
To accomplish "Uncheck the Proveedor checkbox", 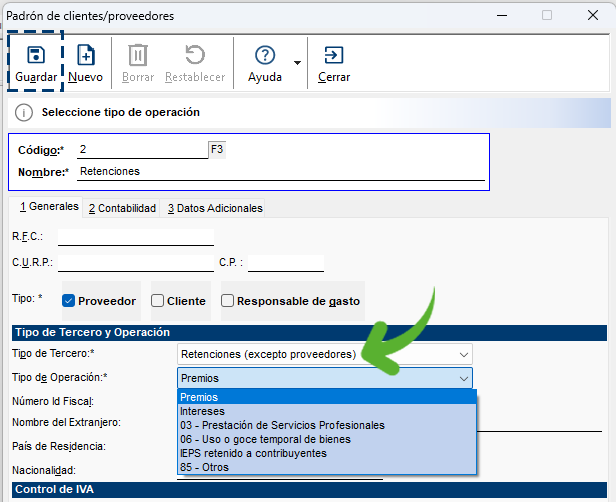I will [x=70, y=301].
